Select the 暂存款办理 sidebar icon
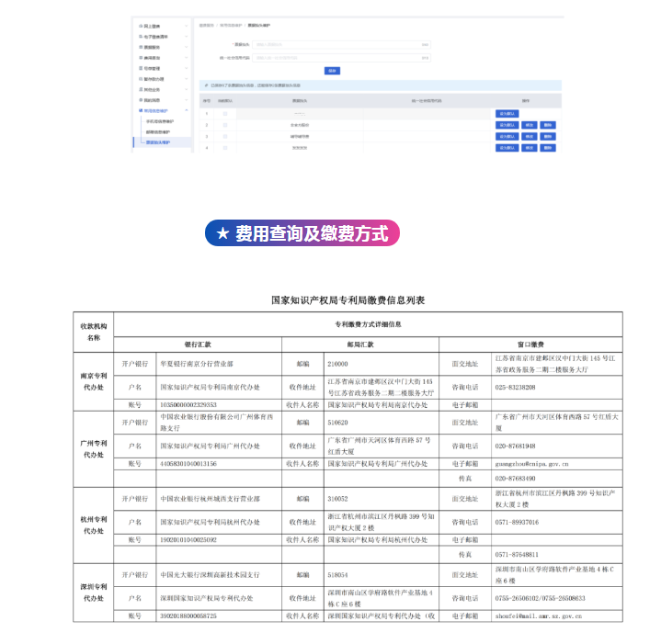Viewport: 661px width, 644px height. (x=141, y=79)
